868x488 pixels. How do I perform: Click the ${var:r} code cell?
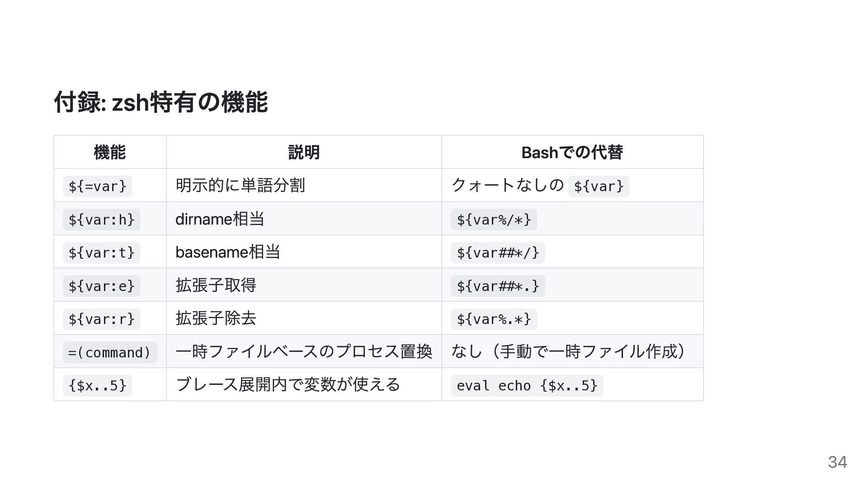(x=102, y=319)
